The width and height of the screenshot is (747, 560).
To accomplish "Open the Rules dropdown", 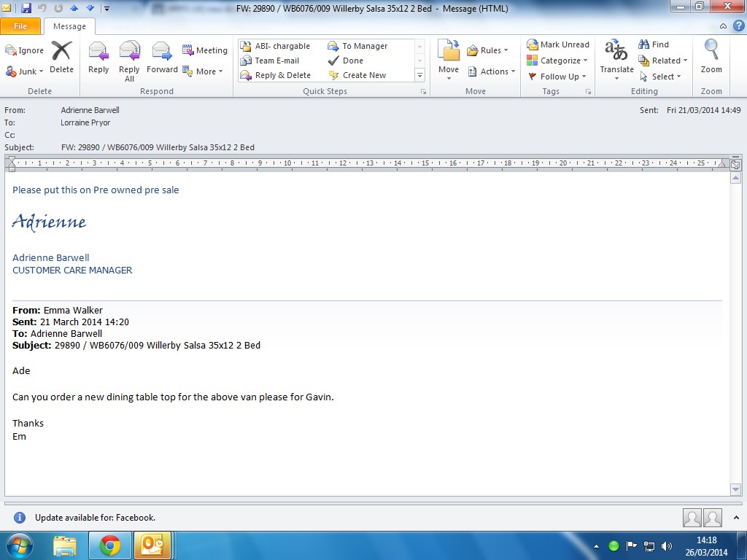I will tap(487, 50).
